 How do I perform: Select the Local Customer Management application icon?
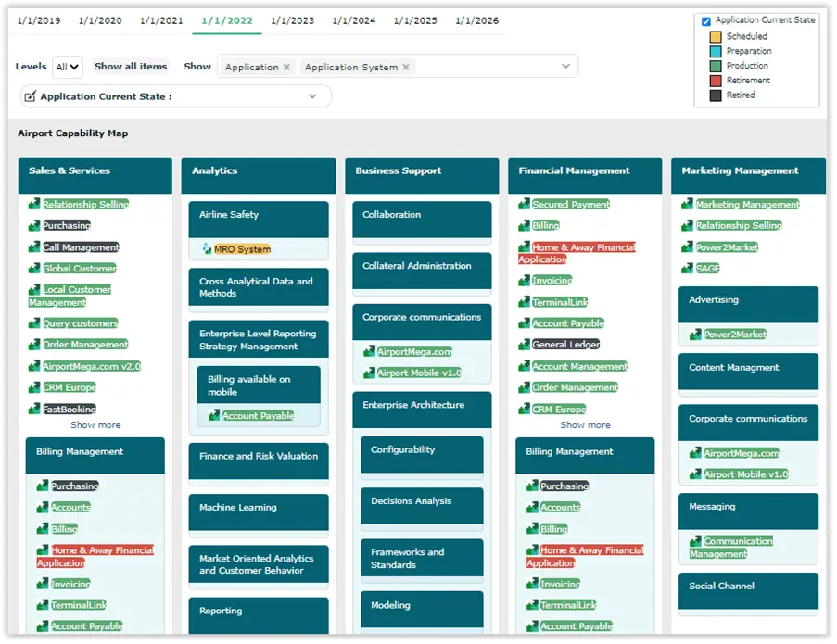34,289
